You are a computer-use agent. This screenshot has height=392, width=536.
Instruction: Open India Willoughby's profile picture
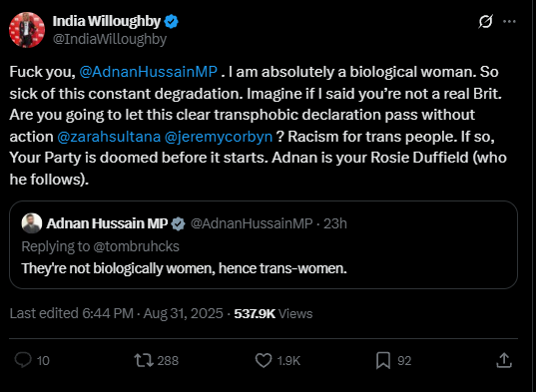(x=27, y=30)
